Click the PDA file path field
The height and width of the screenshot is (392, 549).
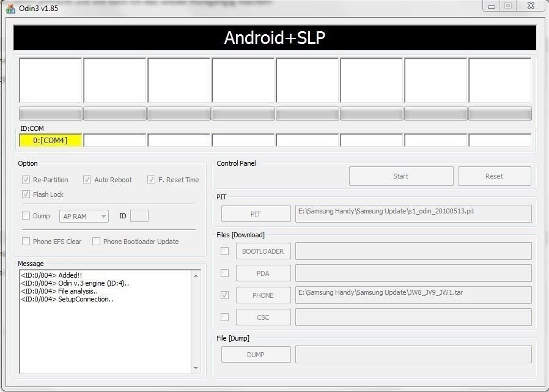point(413,273)
